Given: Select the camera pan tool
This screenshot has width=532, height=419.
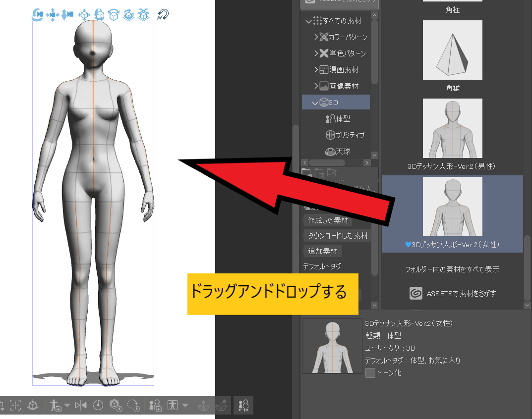Looking at the screenshot, I should point(52,15).
